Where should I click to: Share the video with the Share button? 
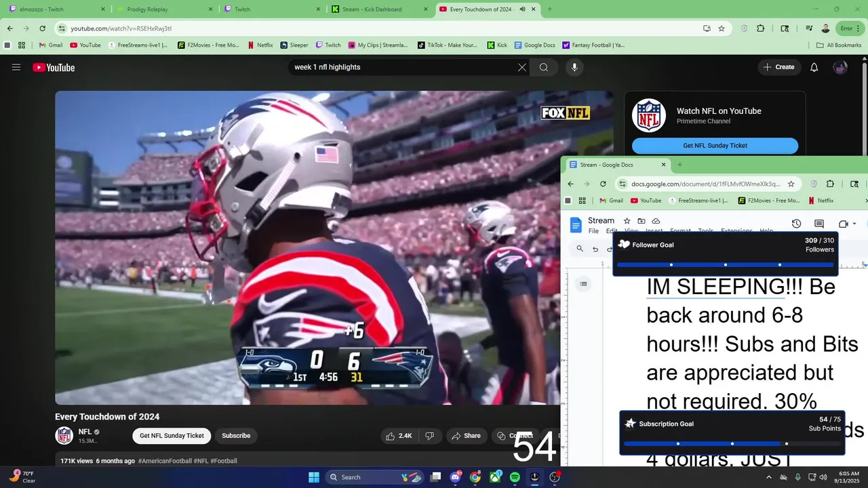tap(466, 436)
